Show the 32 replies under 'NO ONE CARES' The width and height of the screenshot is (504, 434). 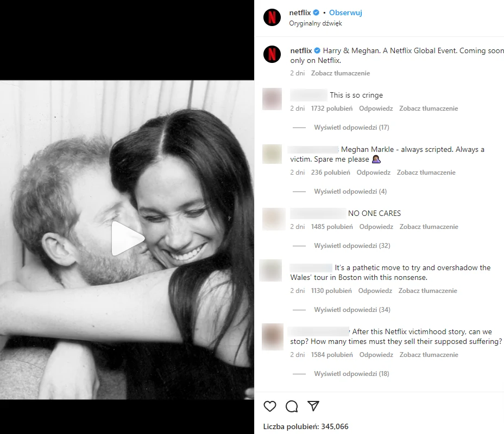(351, 245)
